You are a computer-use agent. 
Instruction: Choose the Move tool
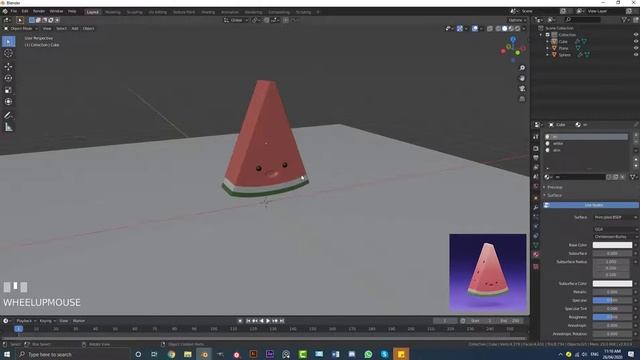(9, 67)
